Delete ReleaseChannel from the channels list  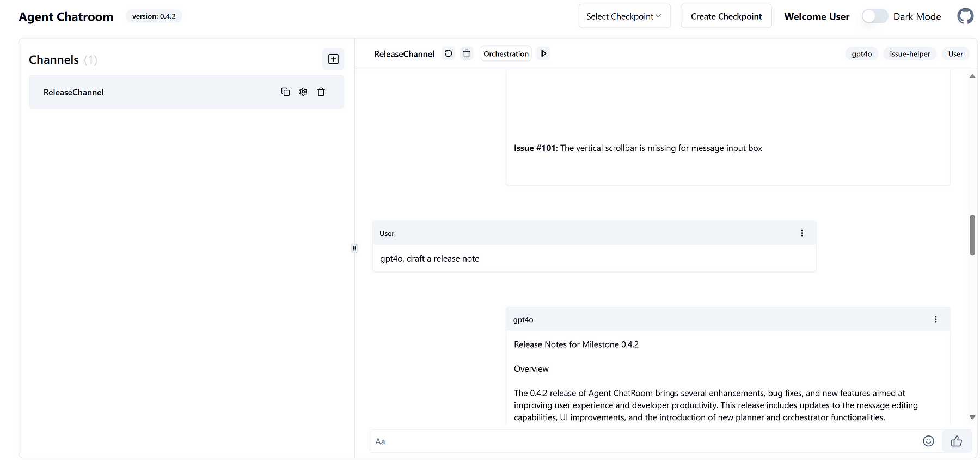tap(321, 92)
